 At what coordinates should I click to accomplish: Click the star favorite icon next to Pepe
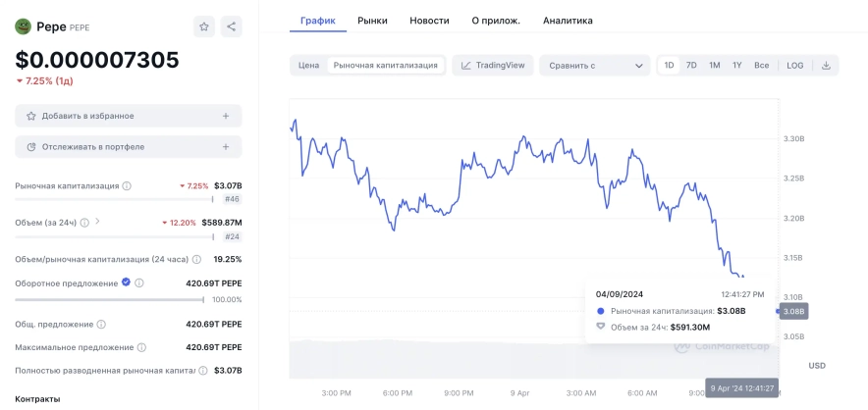[203, 26]
